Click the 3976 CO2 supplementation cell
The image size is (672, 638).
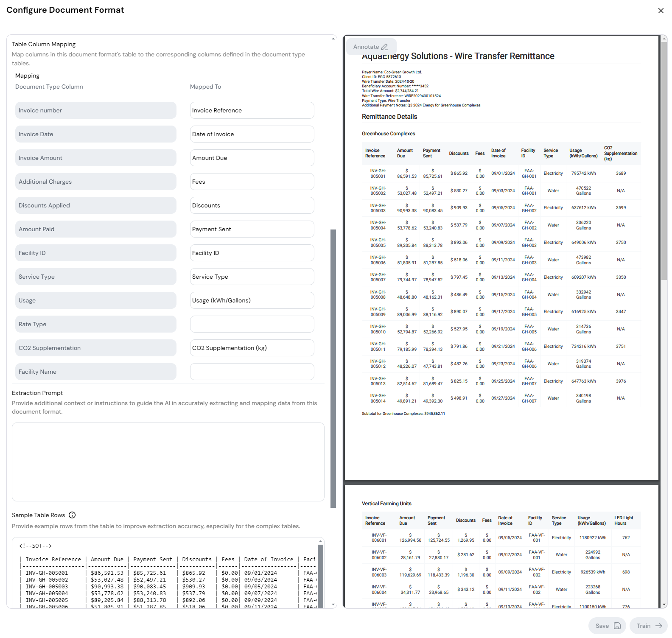tap(621, 381)
